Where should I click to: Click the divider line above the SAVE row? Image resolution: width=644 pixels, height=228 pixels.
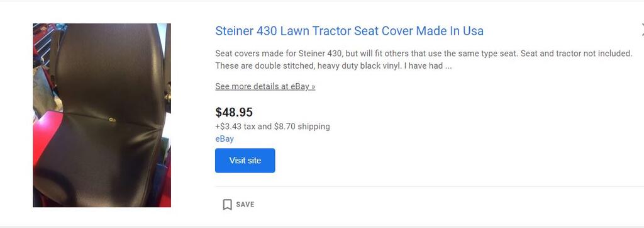(x=430, y=186)
